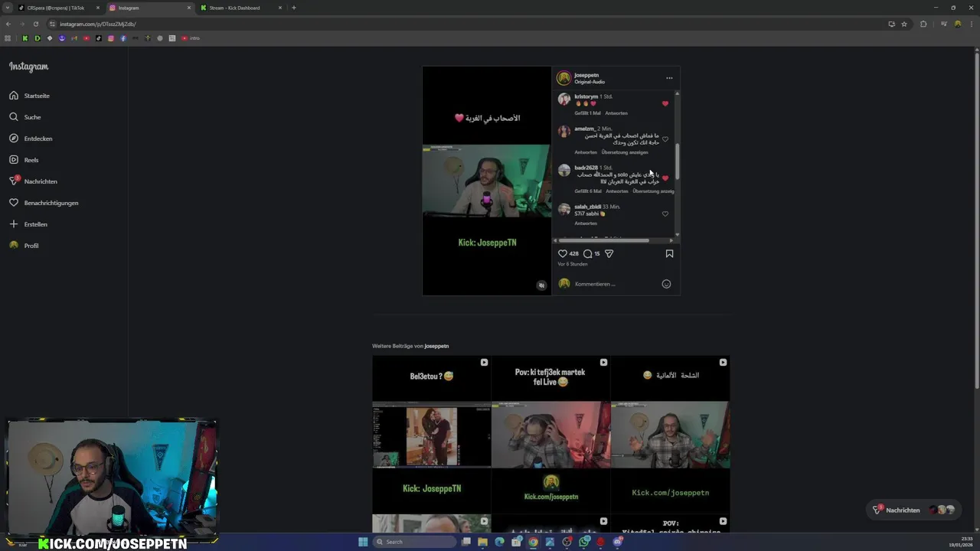Open badr2628's profile from comment username
The width and height of the screenshot is (980, 551).
pos(586,168)
